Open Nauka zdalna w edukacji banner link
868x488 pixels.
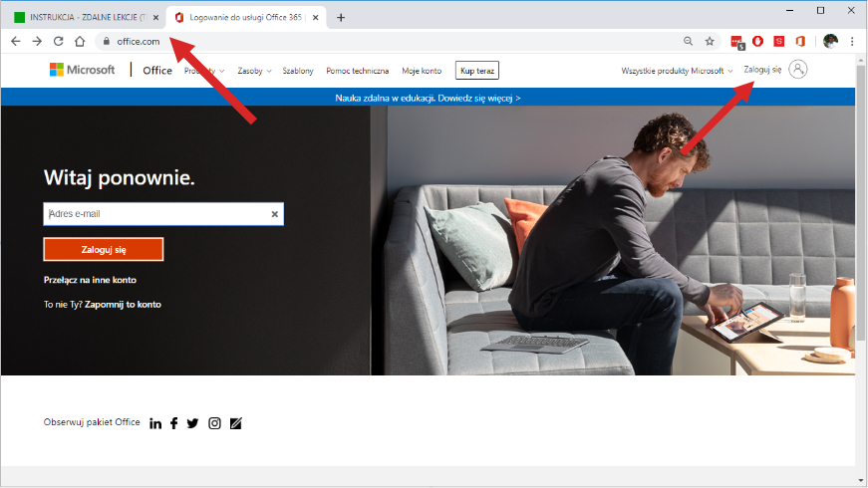(428, 98)
